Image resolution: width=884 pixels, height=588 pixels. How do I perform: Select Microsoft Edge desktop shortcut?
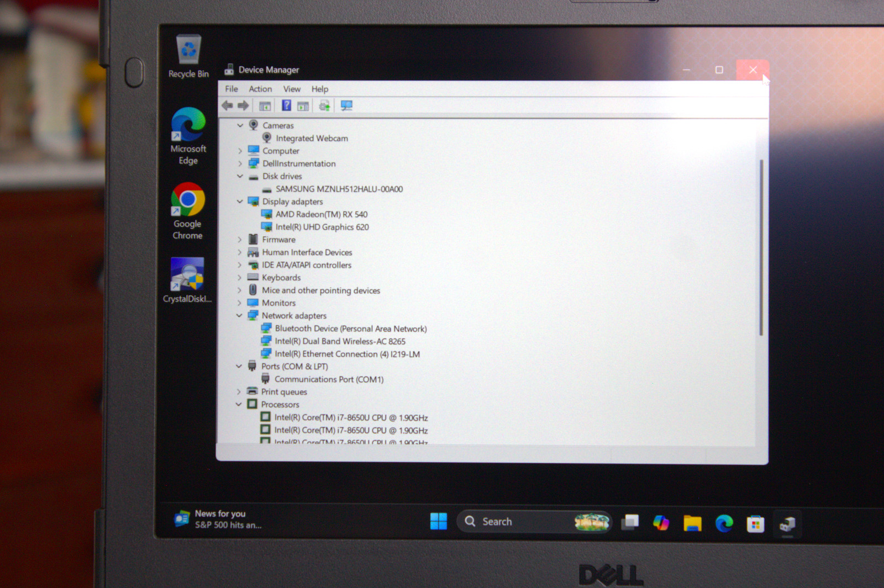coord(188,136)
